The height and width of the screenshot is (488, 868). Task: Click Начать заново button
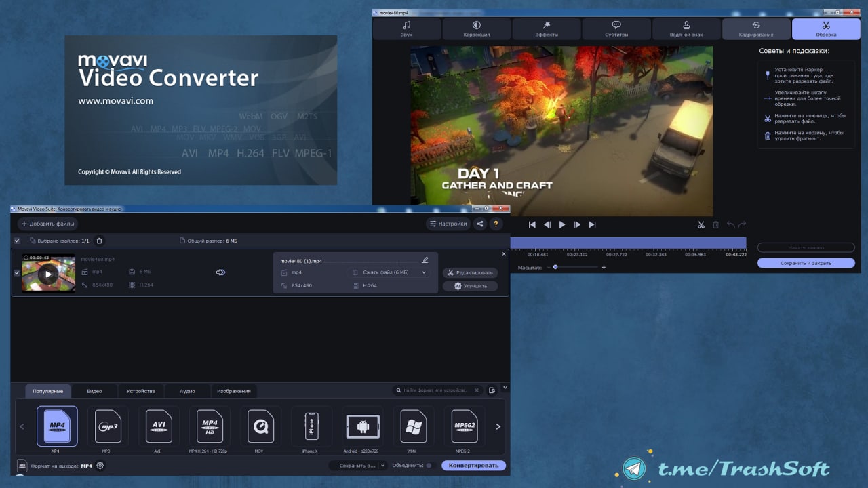806,248
